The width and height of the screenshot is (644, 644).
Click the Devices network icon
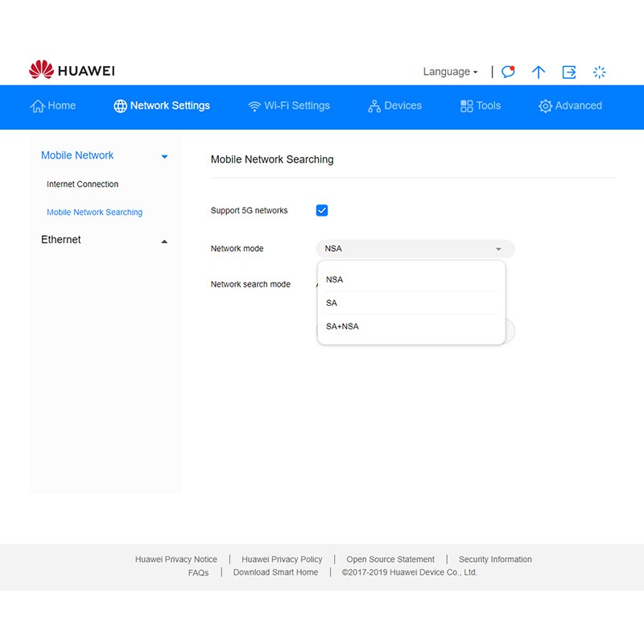coord(374,106)
